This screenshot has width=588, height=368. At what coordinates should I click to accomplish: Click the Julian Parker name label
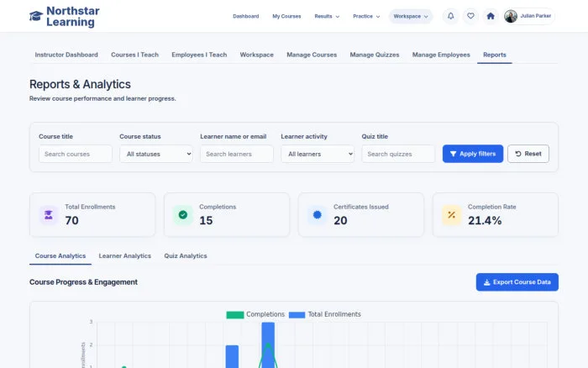click(536, 16)
